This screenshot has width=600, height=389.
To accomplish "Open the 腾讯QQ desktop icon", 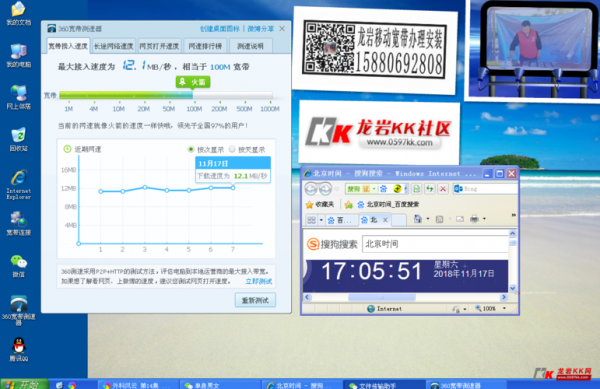I will point(18,349).
